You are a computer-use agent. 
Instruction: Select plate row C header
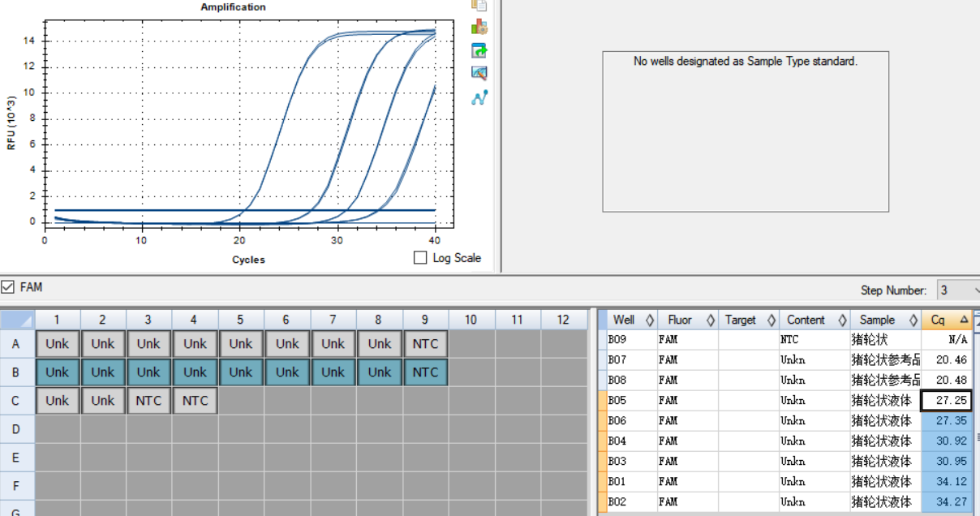(x=17, y=401)
